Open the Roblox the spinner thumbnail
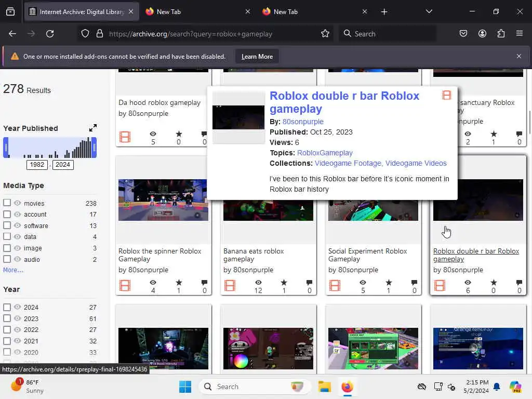532x399 pixels. (x=163, y=200)
